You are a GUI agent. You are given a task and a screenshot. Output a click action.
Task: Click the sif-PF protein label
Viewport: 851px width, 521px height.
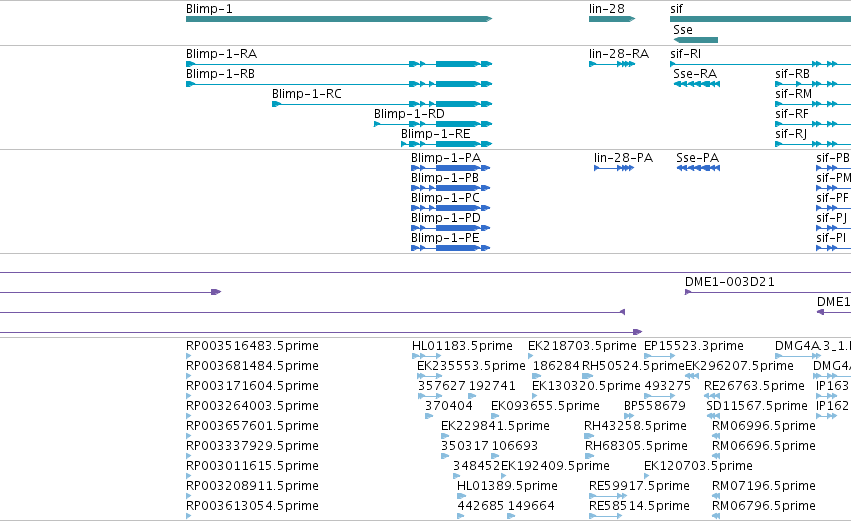click(x=833, y=198)
